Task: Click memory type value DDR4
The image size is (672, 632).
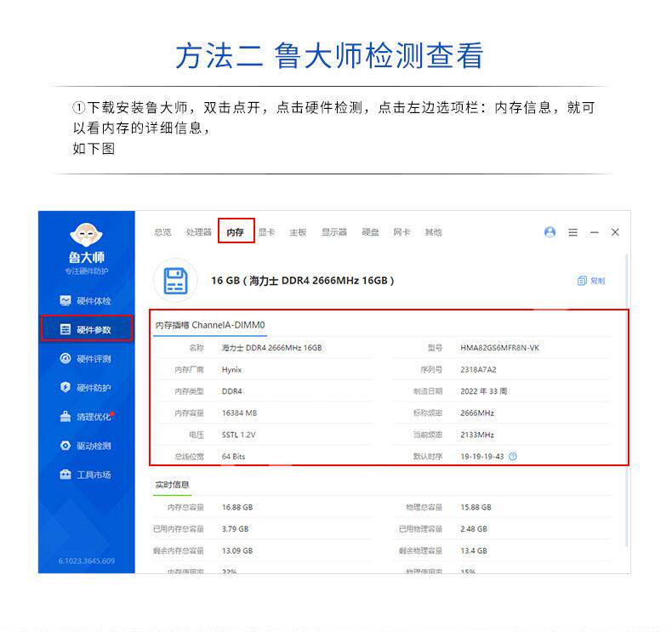Action: pyautogui.click(x=232, y=391)
